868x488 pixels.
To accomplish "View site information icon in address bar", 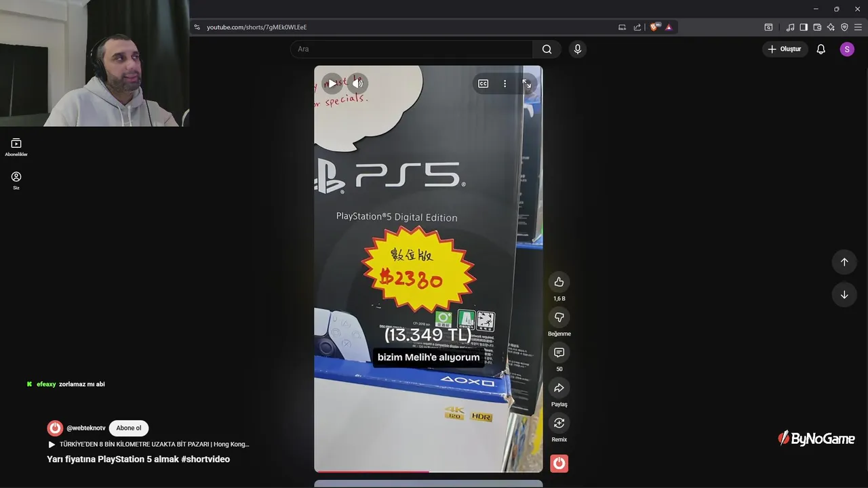I will [x=197, y=27].
